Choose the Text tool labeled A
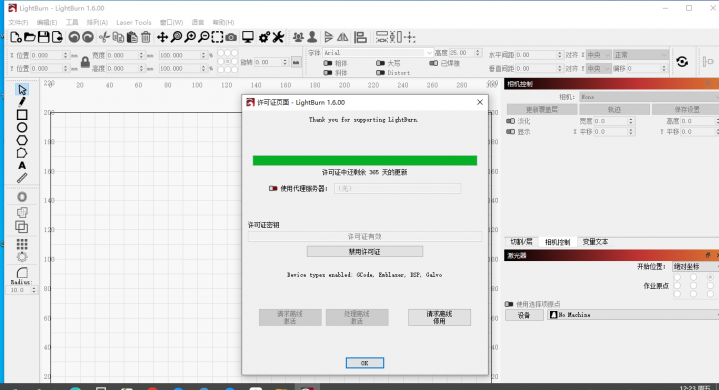This screenshot has height=390, width=719. [22, 165]
